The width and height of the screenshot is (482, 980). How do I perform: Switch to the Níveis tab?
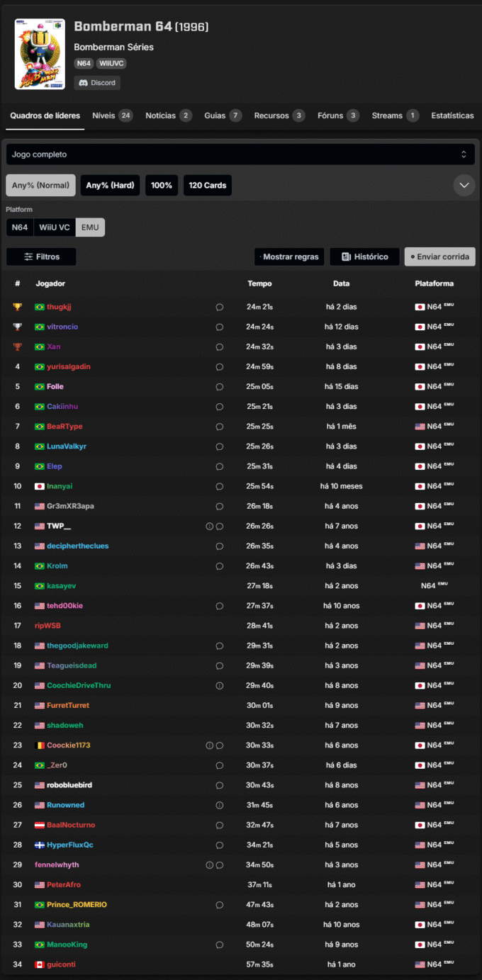[x=112, y=116]
